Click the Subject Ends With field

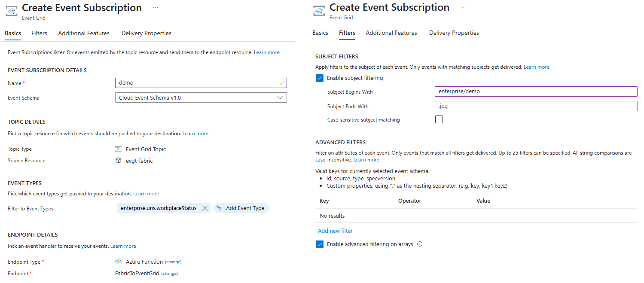[536, 106]
